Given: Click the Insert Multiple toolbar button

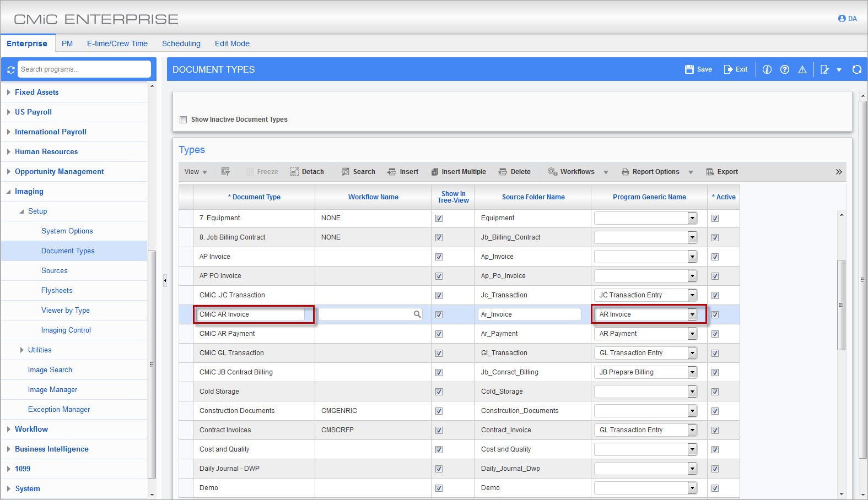Looking at the screenshot, I should 459,172.
